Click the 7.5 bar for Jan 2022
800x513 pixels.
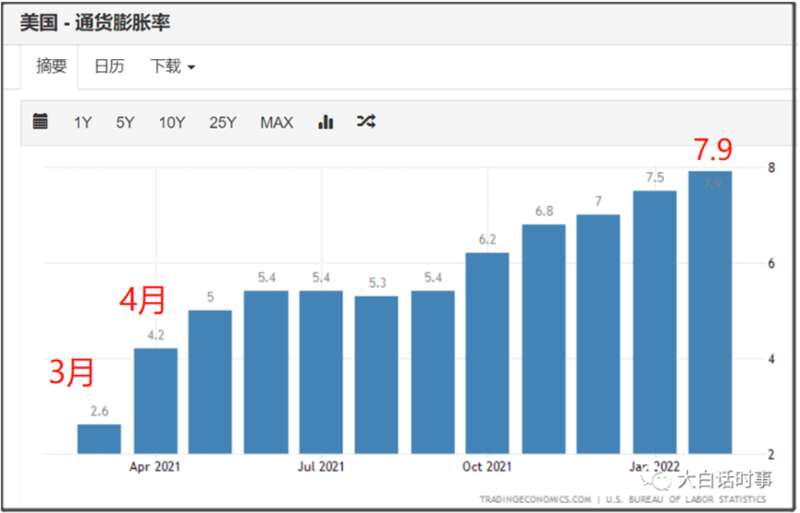[x=655, y=322]
